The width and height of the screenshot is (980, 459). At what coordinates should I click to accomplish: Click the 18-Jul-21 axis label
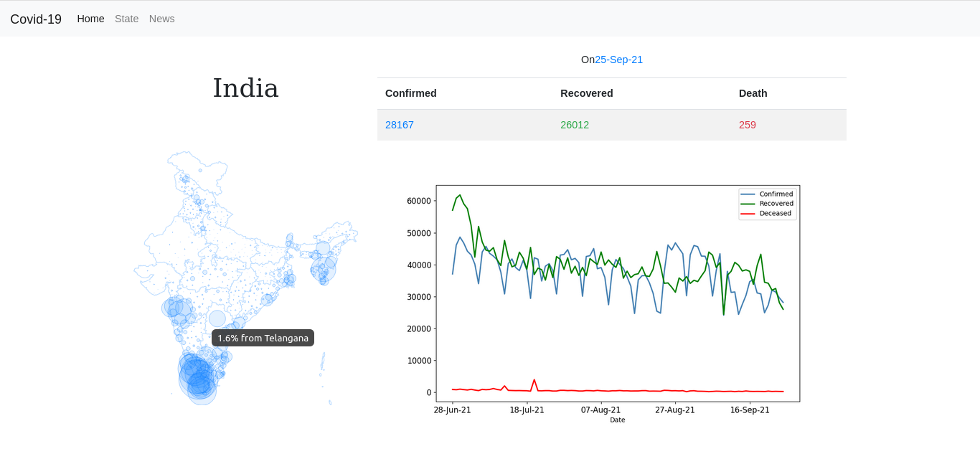(527, 410)
